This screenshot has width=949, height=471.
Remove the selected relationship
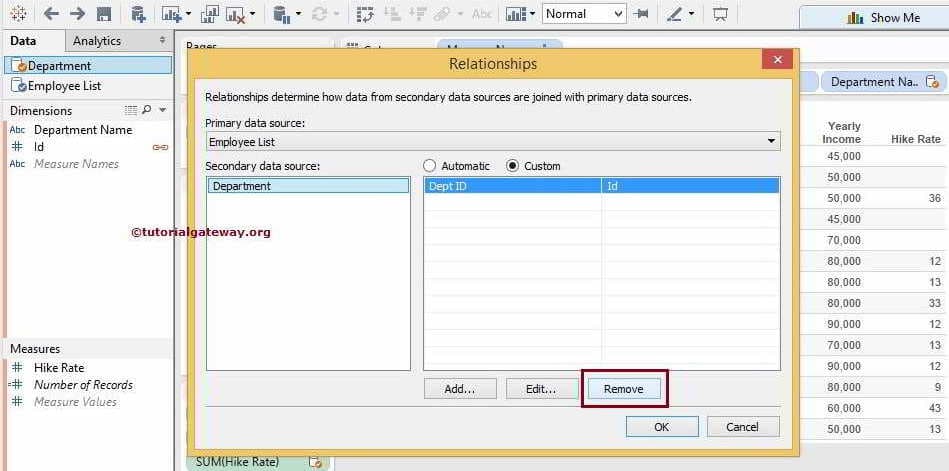point(623,389)
